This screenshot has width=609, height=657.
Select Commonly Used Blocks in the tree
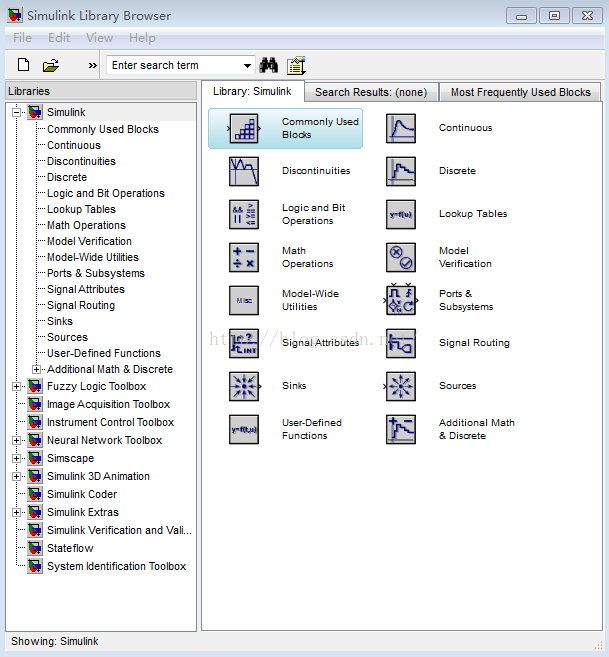tap(103, 129)
